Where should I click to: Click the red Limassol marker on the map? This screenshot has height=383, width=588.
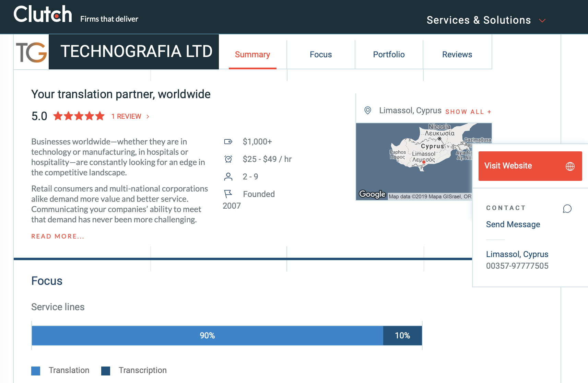[424, 162]
